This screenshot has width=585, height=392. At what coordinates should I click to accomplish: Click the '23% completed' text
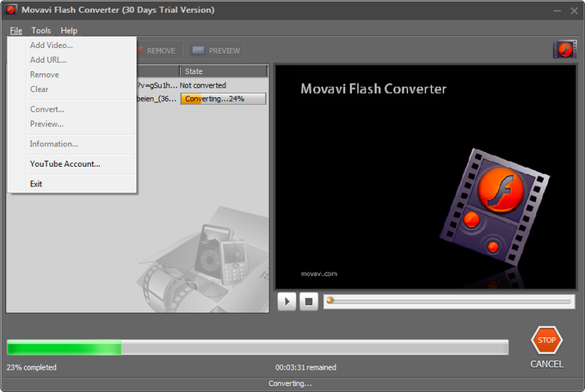pos(31,367)
